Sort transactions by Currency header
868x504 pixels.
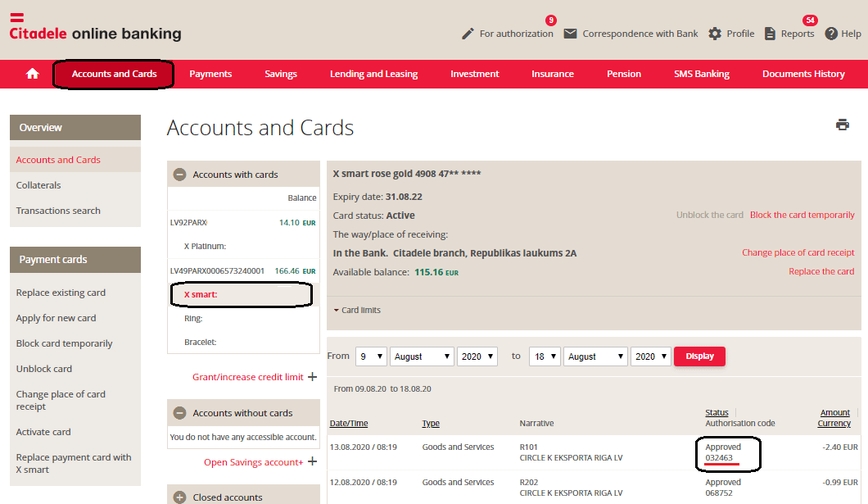click(x=834, y=423)
